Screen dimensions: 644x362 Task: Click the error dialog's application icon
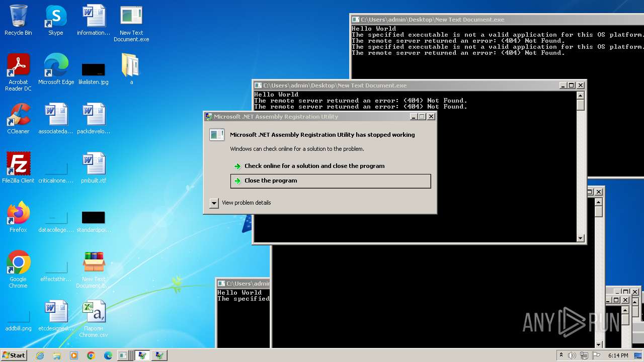coord(217,134)
